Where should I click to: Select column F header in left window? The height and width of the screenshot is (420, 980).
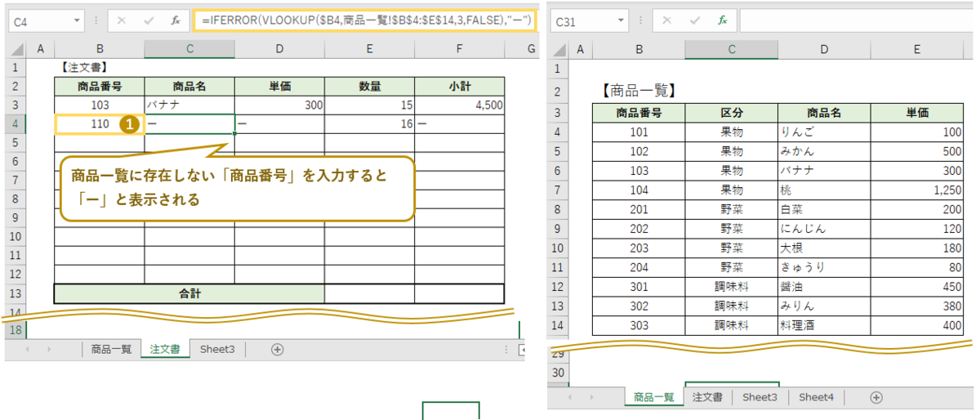459,50
